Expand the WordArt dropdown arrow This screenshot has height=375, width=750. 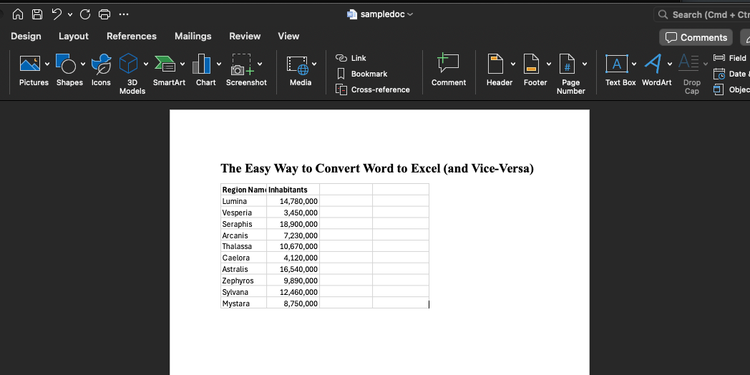pos(670,64)
